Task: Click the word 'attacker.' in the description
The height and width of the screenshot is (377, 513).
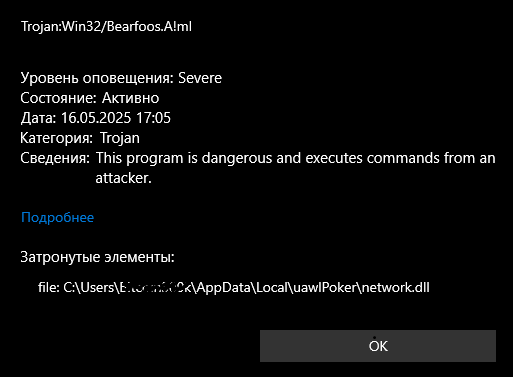Action: tap(124, 178)
